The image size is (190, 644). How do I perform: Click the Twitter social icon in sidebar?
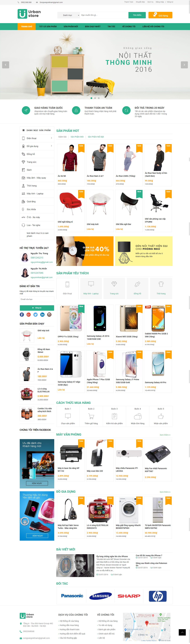coord(35,314)
